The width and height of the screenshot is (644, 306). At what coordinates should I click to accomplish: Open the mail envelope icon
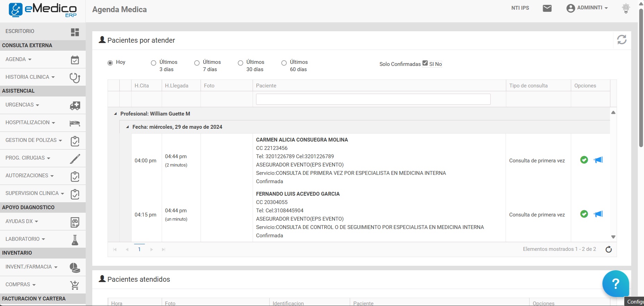[x=547, y=8]
